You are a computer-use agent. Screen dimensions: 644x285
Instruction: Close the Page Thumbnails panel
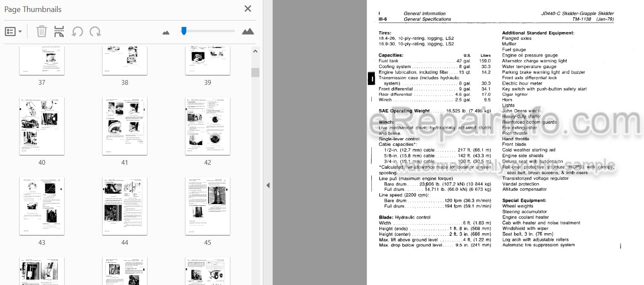click(247, 9)
